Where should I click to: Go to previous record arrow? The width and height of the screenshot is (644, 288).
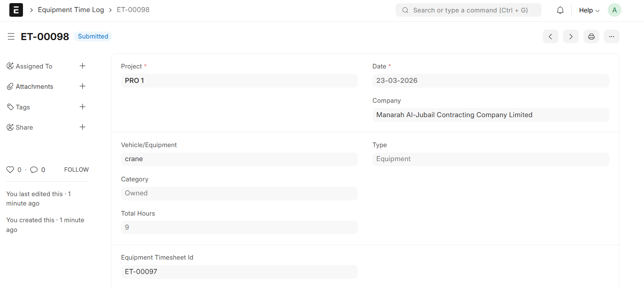pos(550,37)
